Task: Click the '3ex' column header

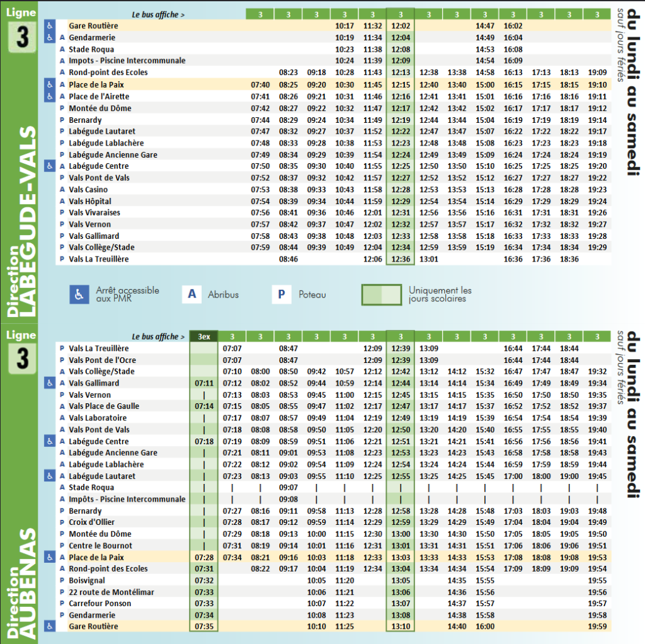Action: coord(204,336)
